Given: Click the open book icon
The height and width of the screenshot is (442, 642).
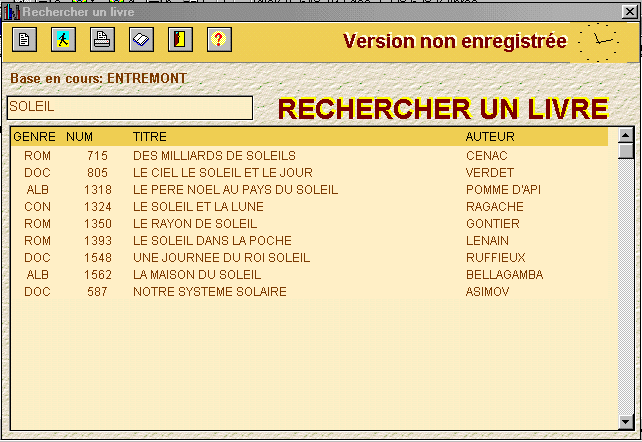Looking at the screenshot, I should click(x=141, y=40).
